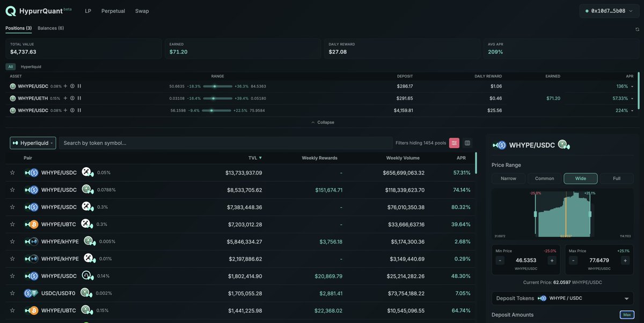The width and height of the screenshot is (644, 323).
Task: Focus the search by token symbol field
Action: point(226,143)
